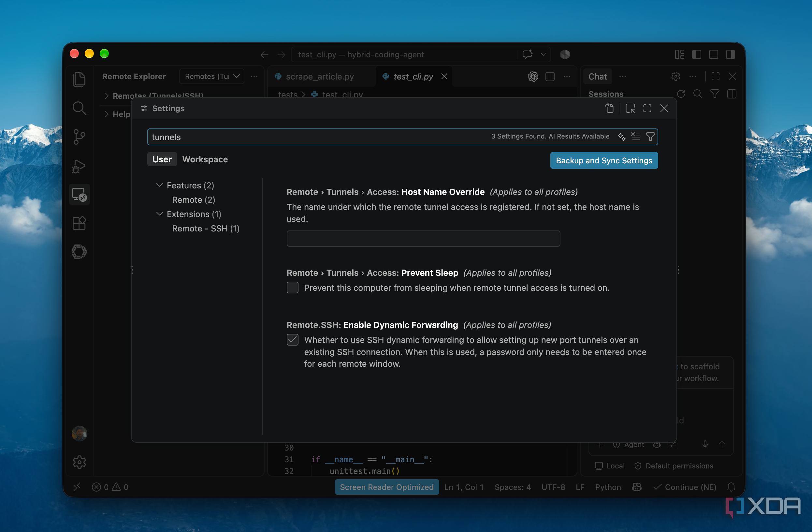The height and width of the screenshot is (532, 812).
Task: Open the Remote Explorer activity icon
Action: pos(79,195)
